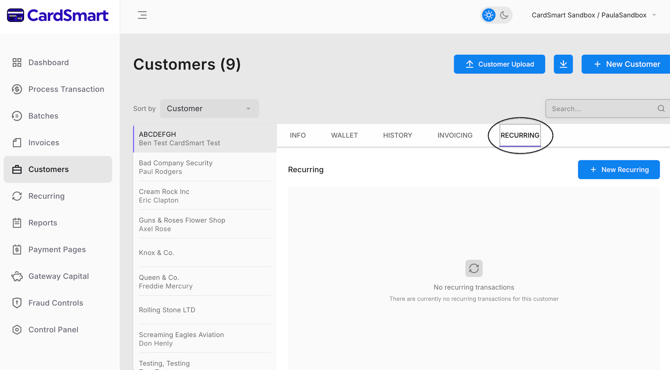Click Dashboard grid icon
The width and height of the screenshot is (670, 370).
[x=17, y=62]
